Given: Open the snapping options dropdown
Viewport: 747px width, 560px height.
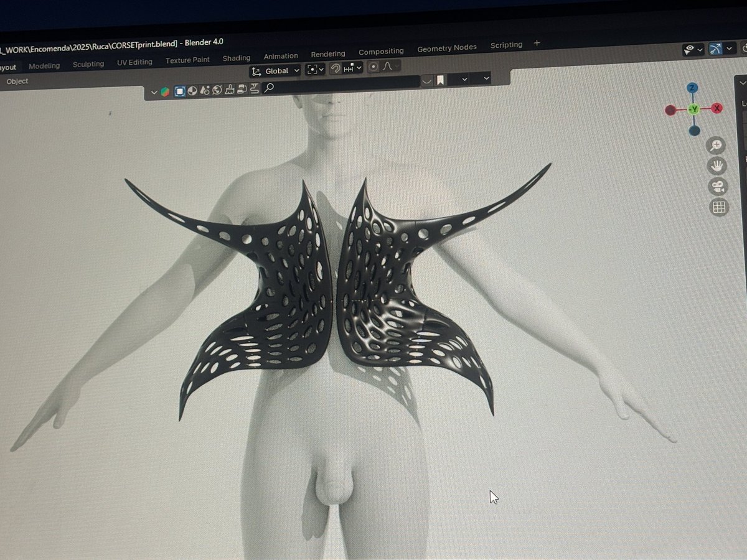Looking at the screenshot, I should tap(352, 68).
